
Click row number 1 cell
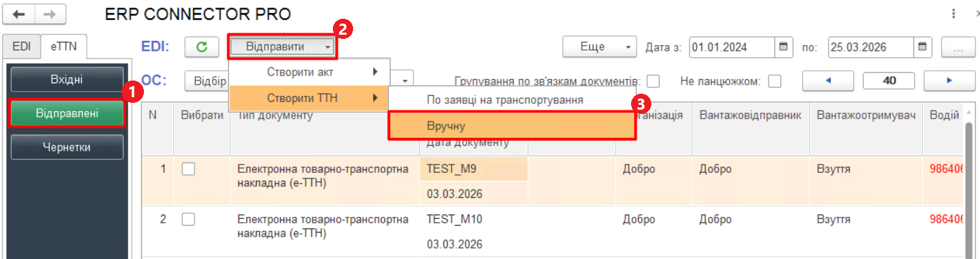(x=157, y=181)
